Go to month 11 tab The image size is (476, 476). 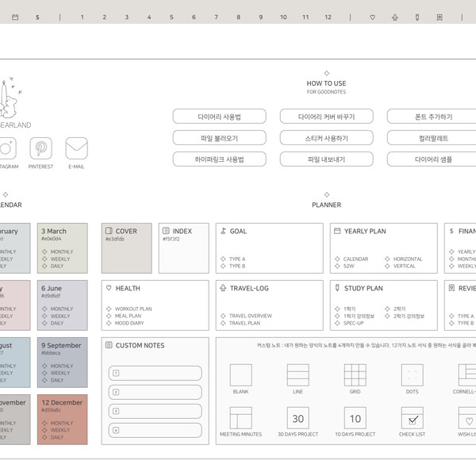tap(305, 17)
